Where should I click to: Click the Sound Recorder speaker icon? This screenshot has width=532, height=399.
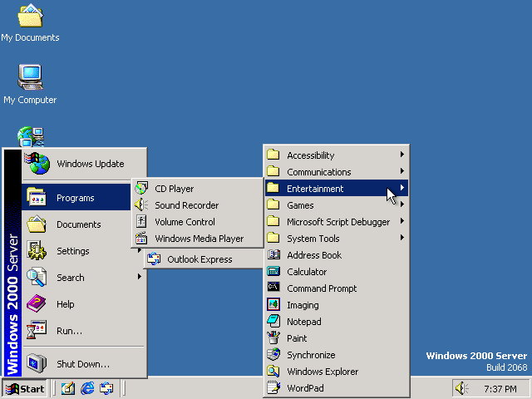[x=141, y=205]
